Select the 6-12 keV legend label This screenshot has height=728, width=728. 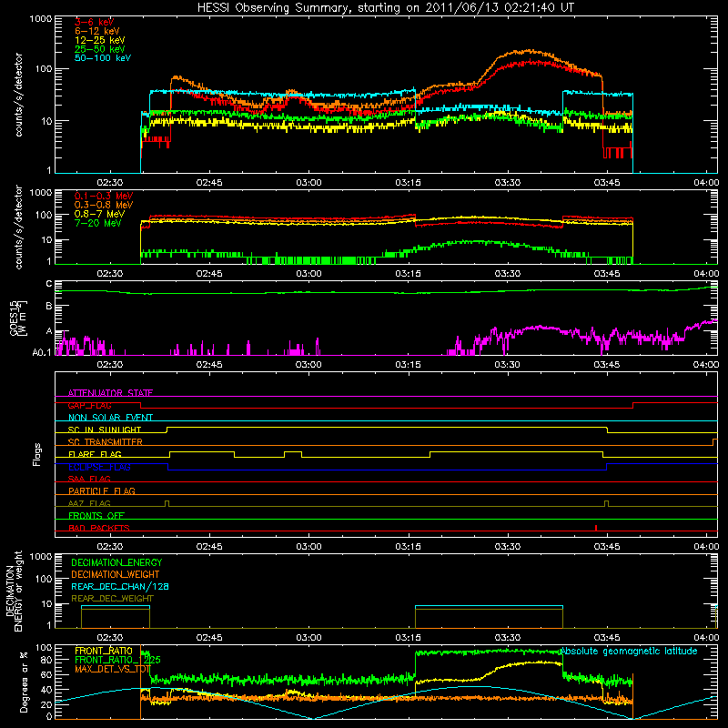(97, 31)
